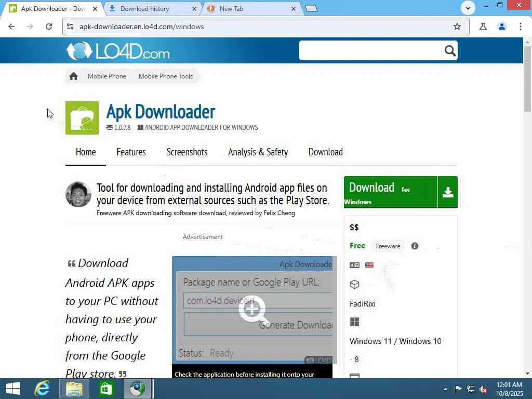Click the reviewer Felix Cheng photo
The image size is (532, 399).
[78, 194]
